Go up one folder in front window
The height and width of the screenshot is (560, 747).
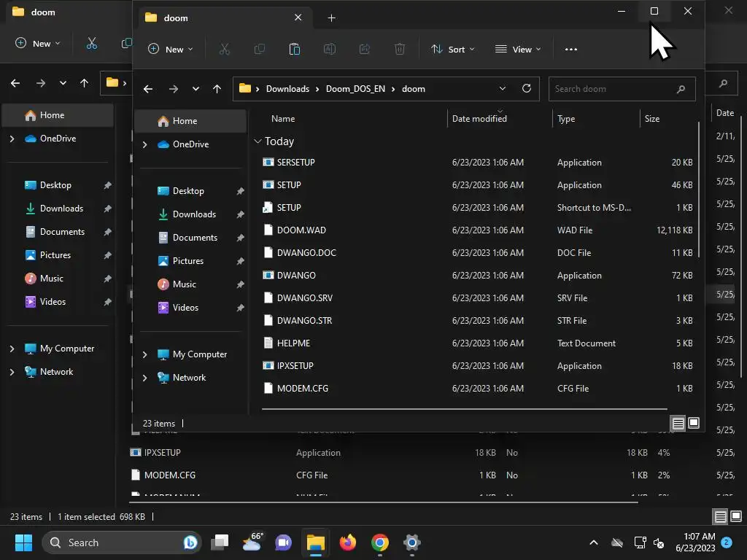click(x=217, y=89)
